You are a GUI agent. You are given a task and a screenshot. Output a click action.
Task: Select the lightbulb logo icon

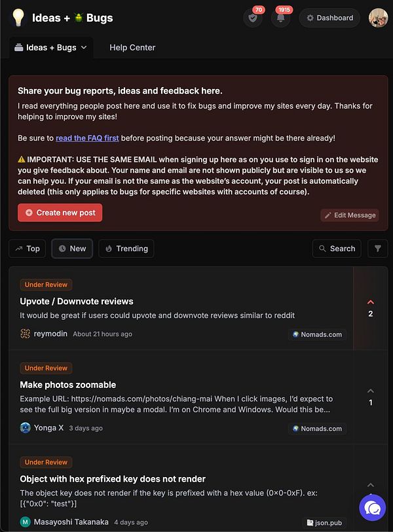click(x=17, y=18)
